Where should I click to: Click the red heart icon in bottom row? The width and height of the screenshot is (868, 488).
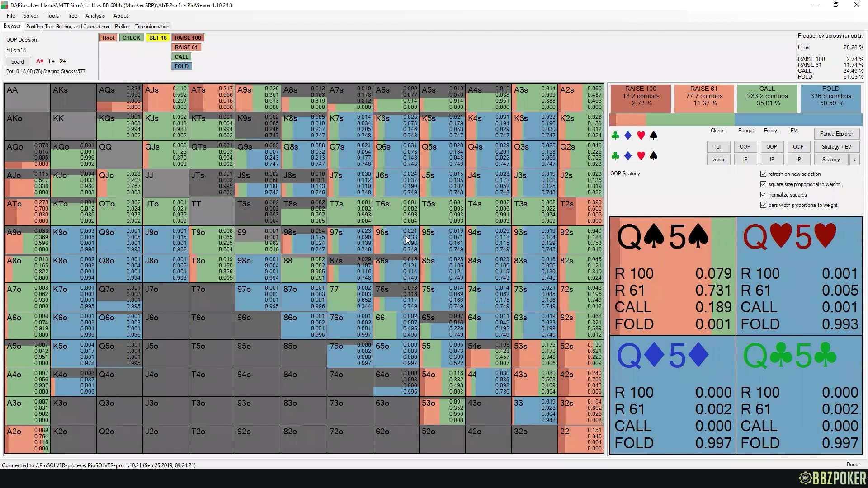pos(641,156)
